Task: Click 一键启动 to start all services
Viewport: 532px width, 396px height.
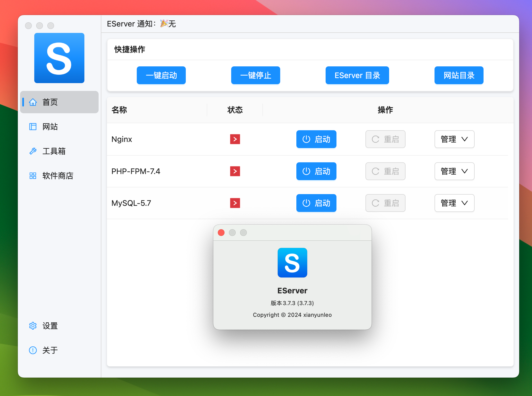Action: click(x=161, y=75)
